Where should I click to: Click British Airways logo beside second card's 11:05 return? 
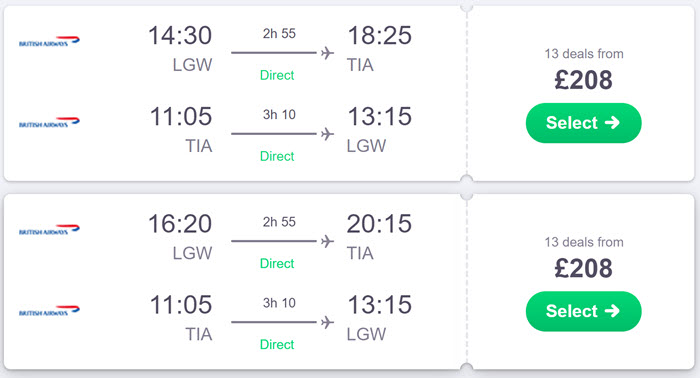click(49, 311)
